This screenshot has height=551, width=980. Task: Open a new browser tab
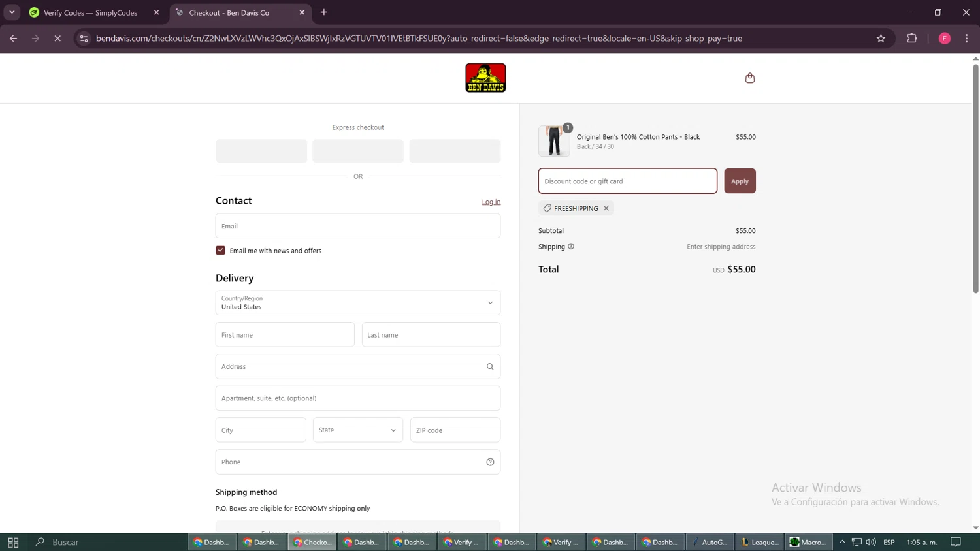[x=324, y=12]
